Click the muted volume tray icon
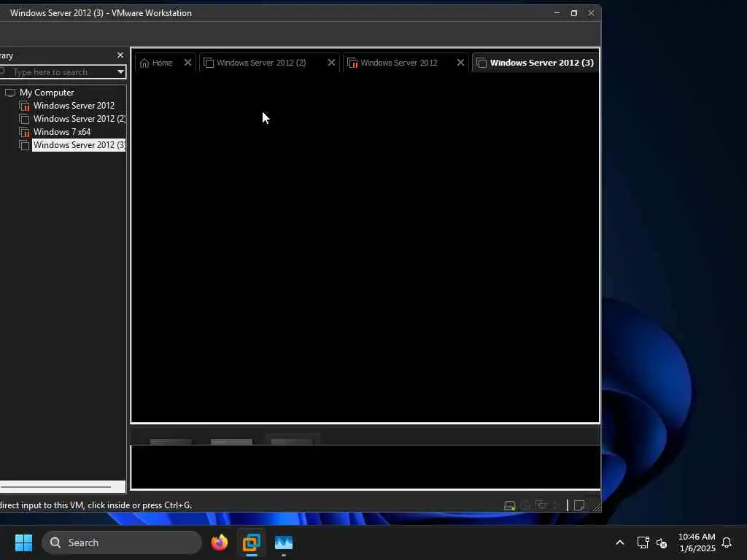 tap(662, 542)
